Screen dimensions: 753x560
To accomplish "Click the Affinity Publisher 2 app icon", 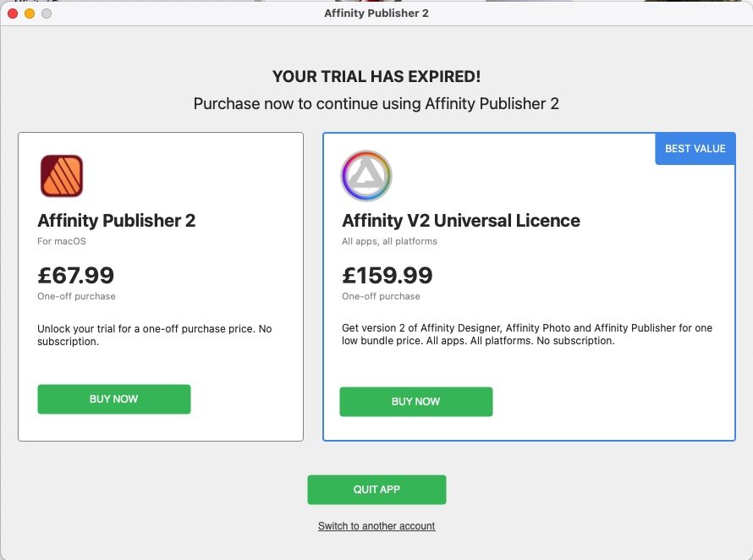I will [x=61, y=176].
